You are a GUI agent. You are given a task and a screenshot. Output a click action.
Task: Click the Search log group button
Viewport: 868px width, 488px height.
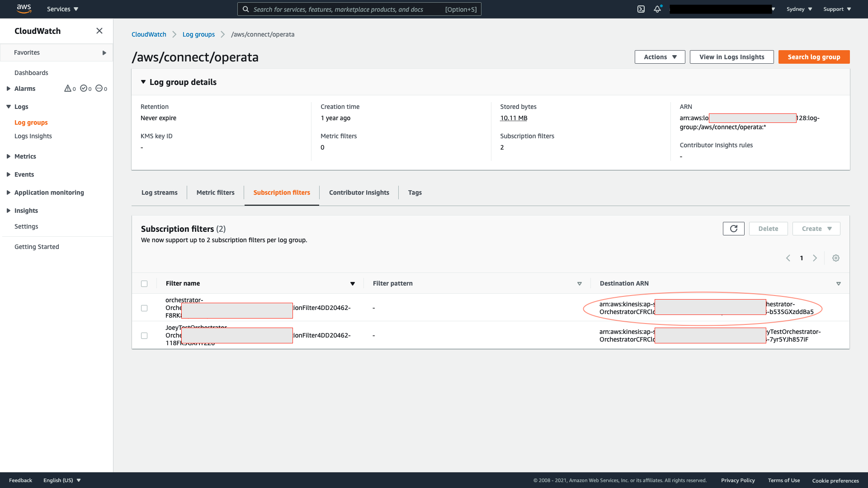tap(814, 57)
